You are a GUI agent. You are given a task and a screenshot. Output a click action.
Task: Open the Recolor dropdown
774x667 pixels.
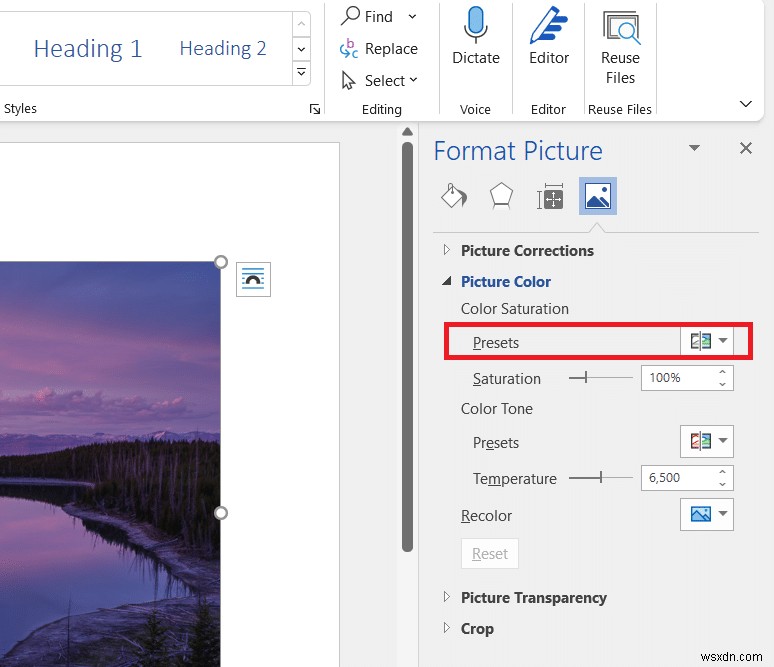pyautogui.click(x=707, y=514)
